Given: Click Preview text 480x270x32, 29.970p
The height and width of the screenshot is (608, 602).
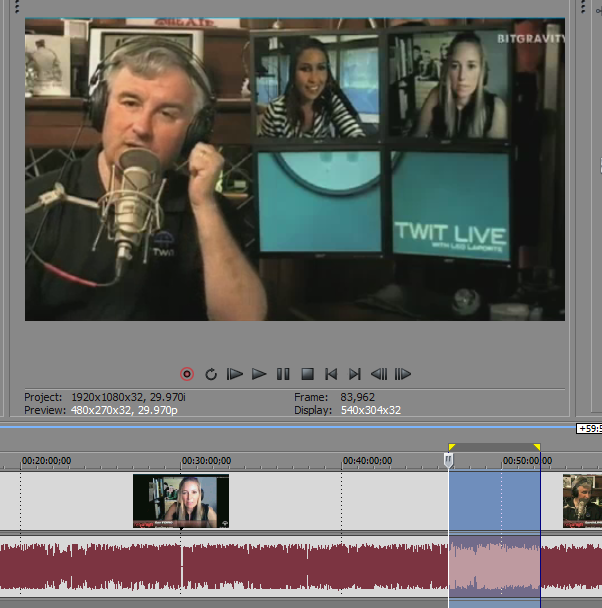Looking at the screenshot, I should click(124, 410).
